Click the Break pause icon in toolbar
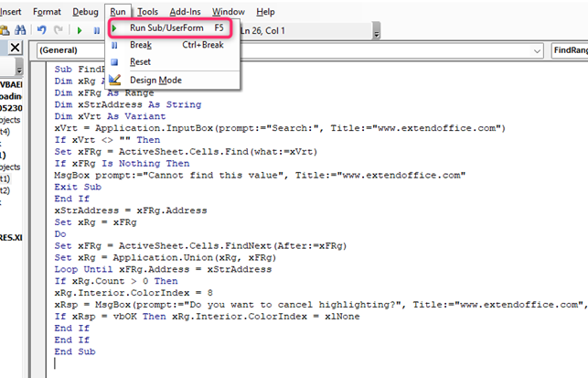This screenshot has width=588, height=378. (x=97, y=30)
